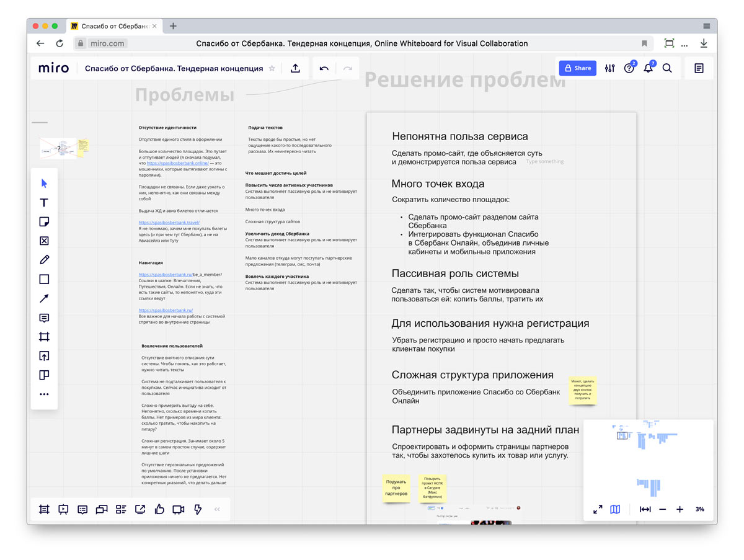
Task: Open the board settings sliders menu
Action: pyautogui.click(x=609, y=68)
